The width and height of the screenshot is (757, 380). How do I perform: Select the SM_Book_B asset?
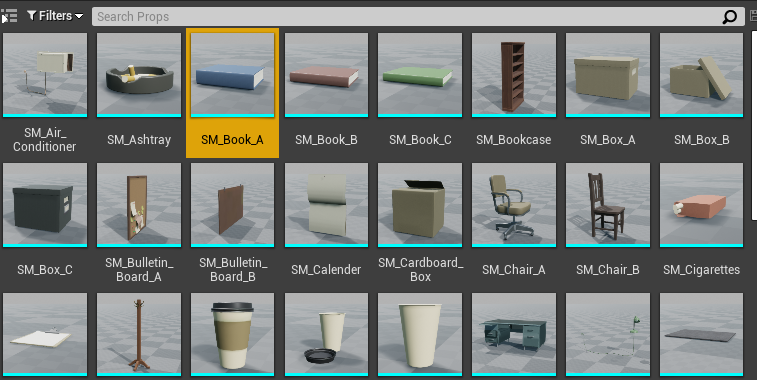[x=326, y=93]
